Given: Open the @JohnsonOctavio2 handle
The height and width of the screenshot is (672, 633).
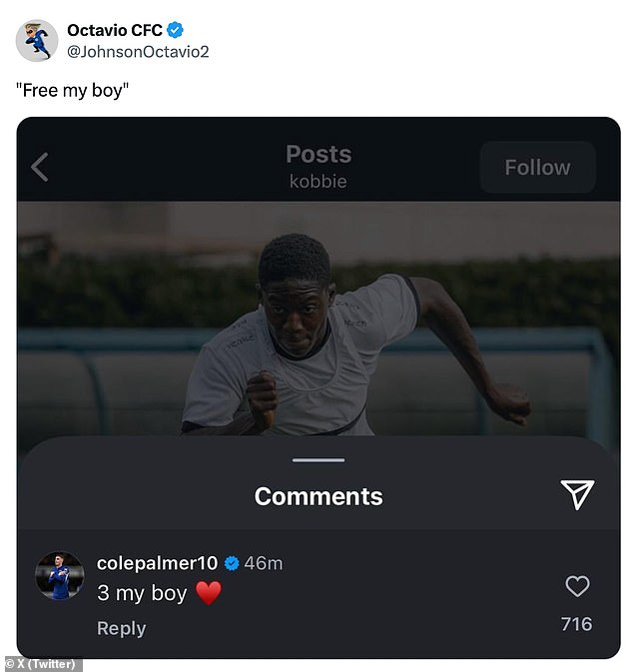Looking at the screenshot, I should [138, 52].
